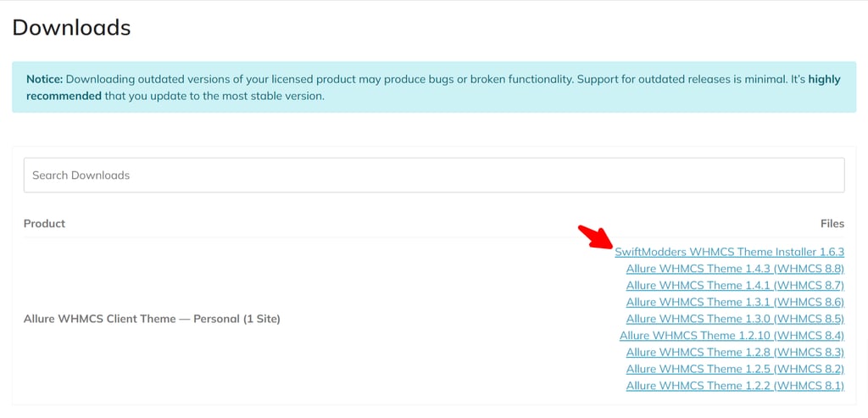868x418 pixels.
Task: Click Allure WHMCS Theme 1.2.10 (WHMCS 8.4) link
Action: [x=732, y=336]
